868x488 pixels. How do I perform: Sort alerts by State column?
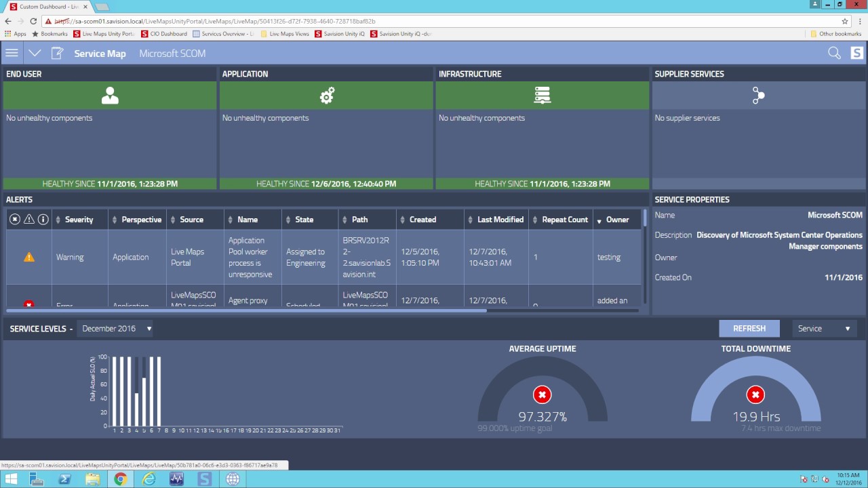coord(310,220)
